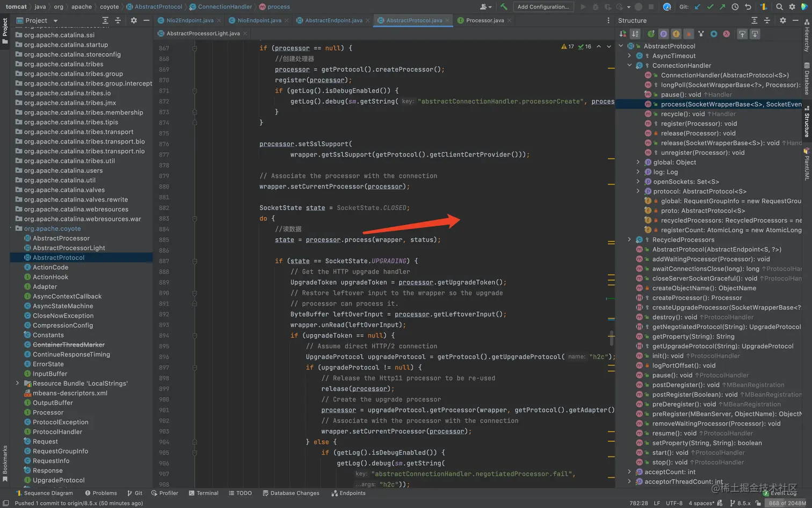Open Structure panel options gear
The height and width of the screenshot is (508, 812).
pos(783,20)
